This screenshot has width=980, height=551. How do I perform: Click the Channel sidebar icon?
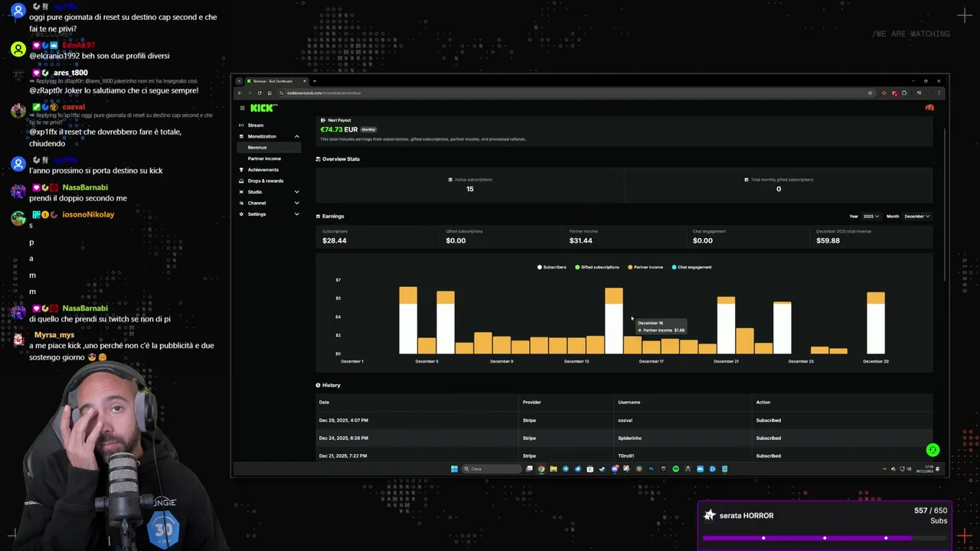[x=241, y=203]
